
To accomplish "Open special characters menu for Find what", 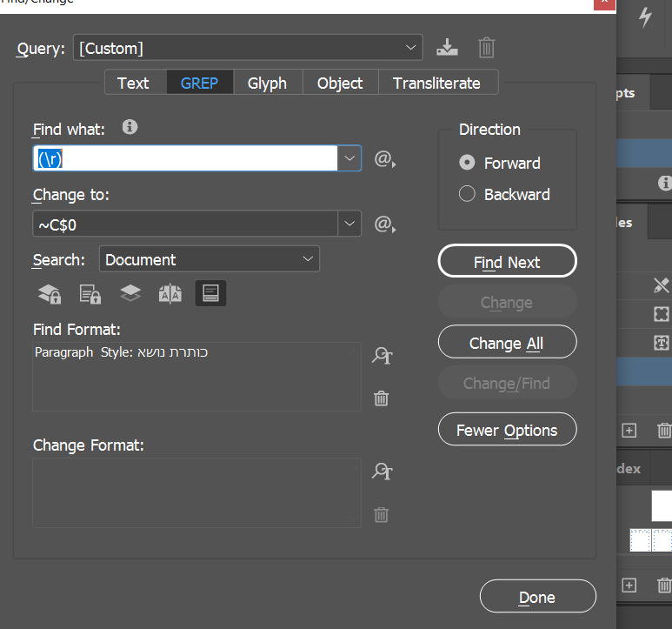I will click(384, 159).
